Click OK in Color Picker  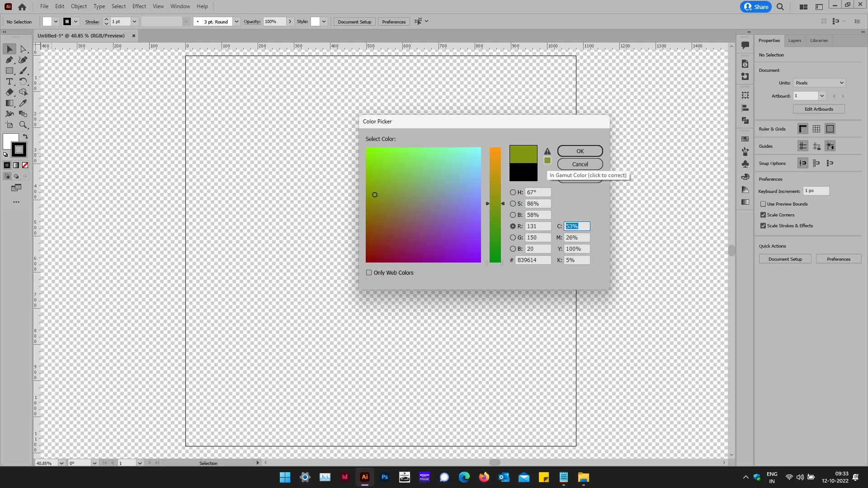[x=580, y=151]
